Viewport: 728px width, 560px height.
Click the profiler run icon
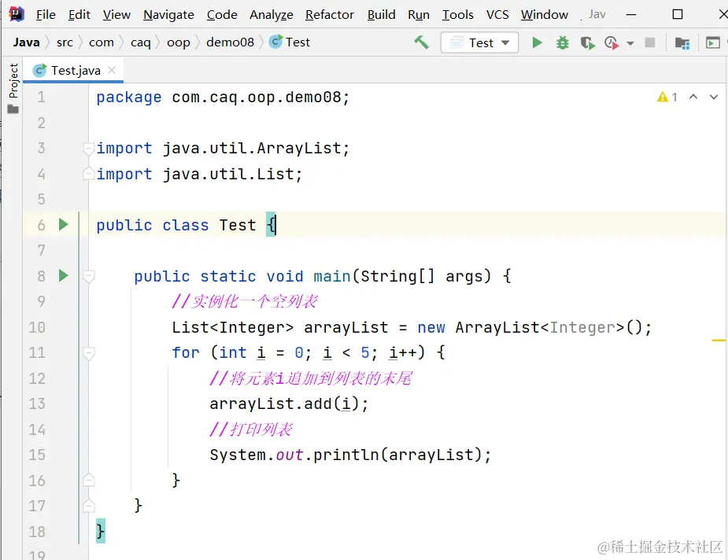click(612, 43)
